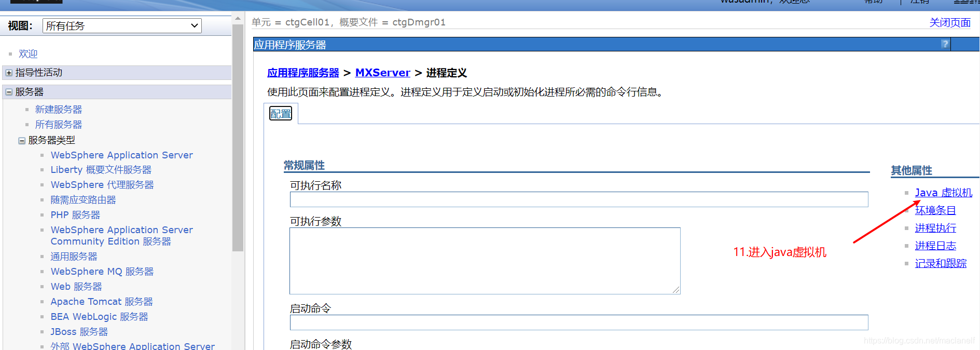Open BEA WebLogic 服务器 link
Image resolution: width=980 pixels, height=350 pixels.
(x=100, y=316)
